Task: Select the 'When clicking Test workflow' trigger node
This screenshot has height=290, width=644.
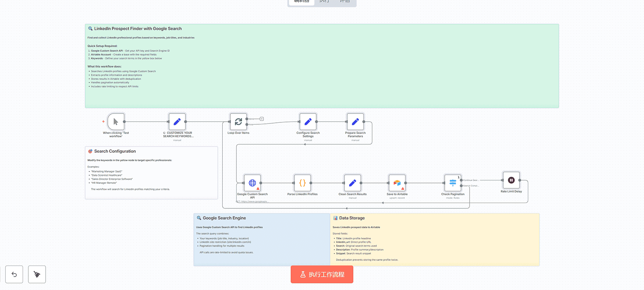Action: coord(116,122)
